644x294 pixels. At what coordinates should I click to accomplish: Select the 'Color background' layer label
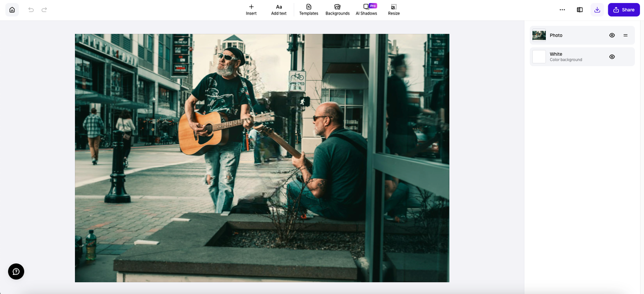pyautogui.click(x=566, y=60)
